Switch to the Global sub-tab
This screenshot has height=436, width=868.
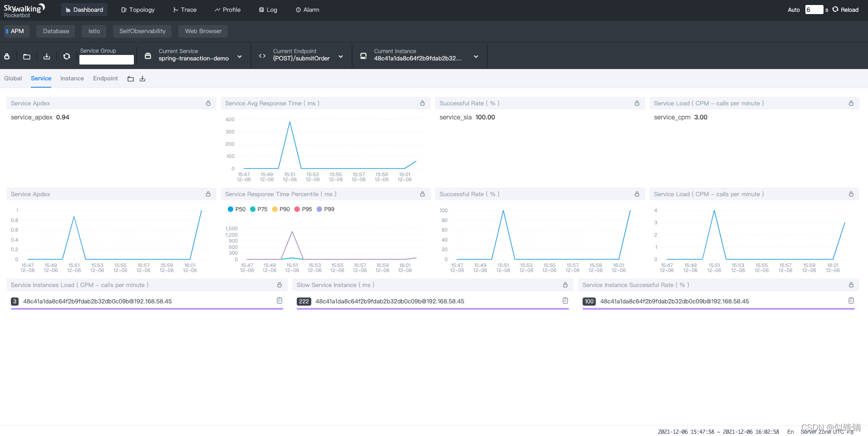pyautogui.click(x=13, y=78)
